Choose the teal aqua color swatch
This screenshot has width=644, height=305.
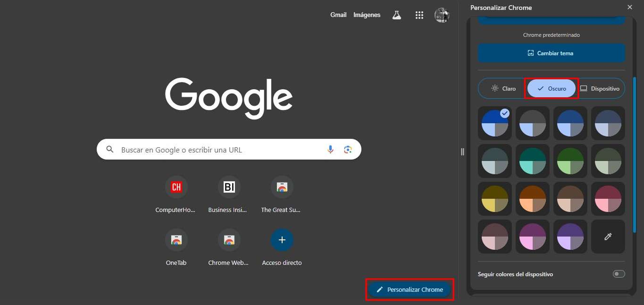coord(532,161)
